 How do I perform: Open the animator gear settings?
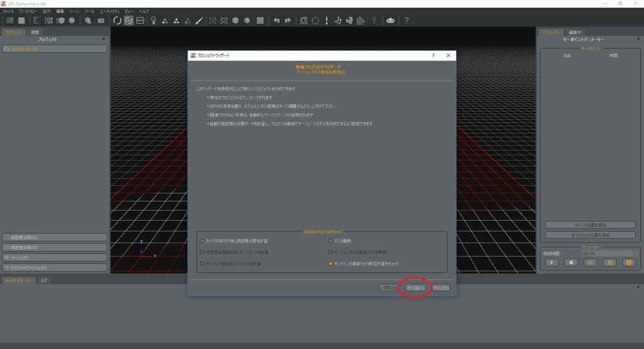click(x=629, y=262)
